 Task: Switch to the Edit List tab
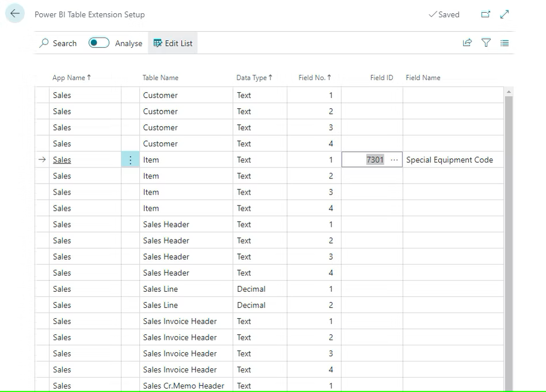[173, 43]
